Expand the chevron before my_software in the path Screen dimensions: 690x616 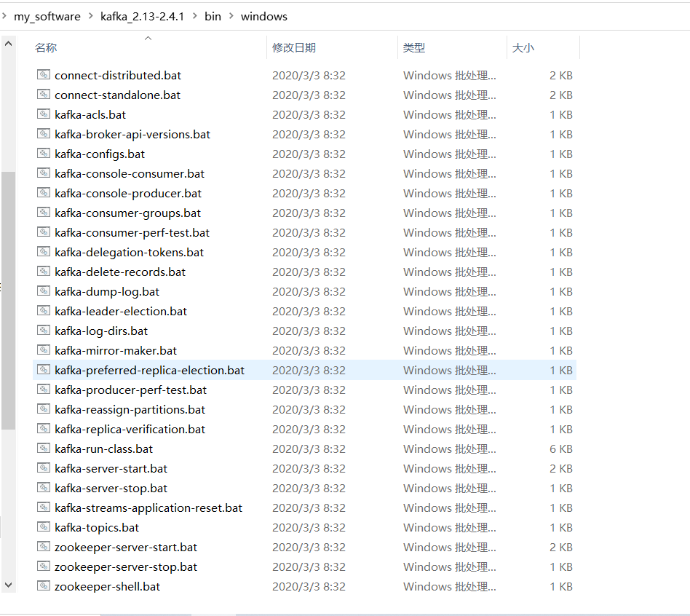pos(4,16)
